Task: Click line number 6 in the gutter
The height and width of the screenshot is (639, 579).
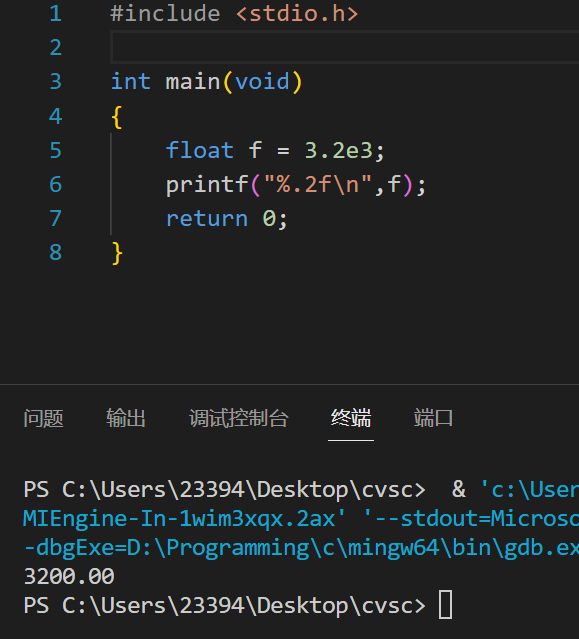Action: point(55,185)
